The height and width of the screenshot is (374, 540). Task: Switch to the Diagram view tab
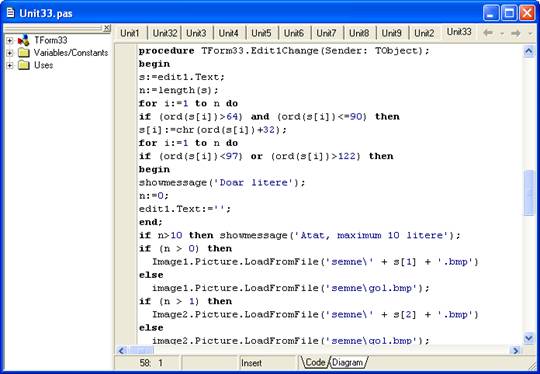[x=348, y=362]
